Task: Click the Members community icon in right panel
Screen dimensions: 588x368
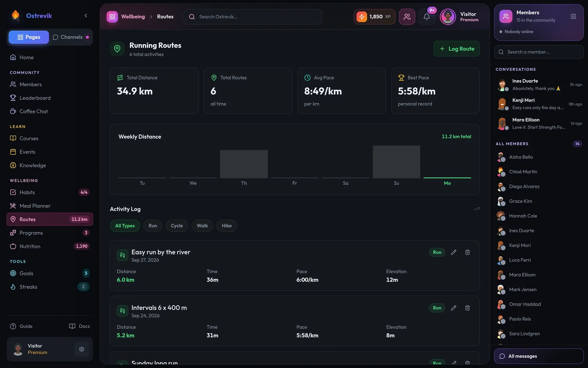Action: click(x=506, y=16)
